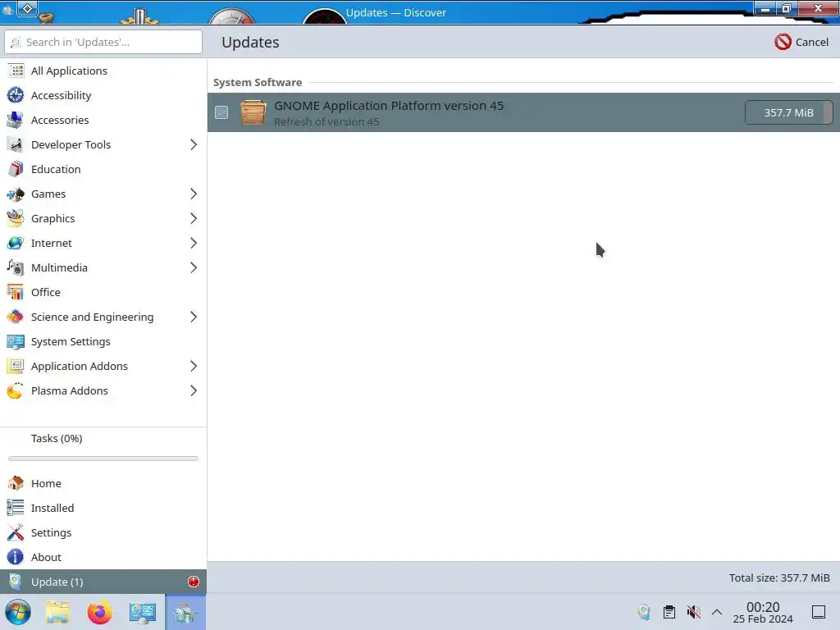Open the Accessibility category icon
Screen dimensions: 840x630
16,95
